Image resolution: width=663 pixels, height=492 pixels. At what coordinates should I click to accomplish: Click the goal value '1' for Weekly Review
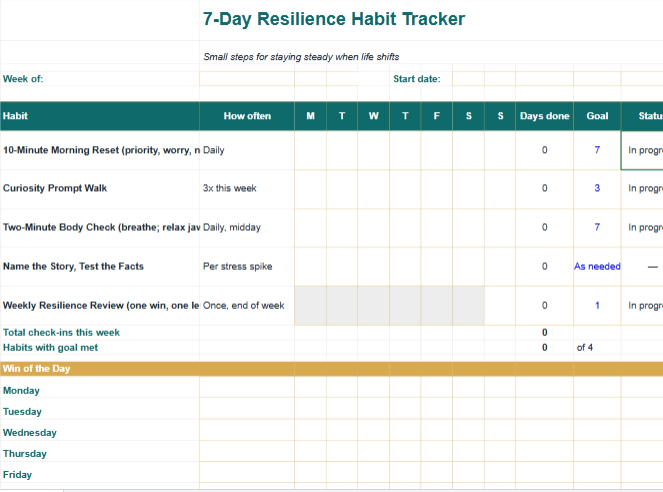click(597, 306)
